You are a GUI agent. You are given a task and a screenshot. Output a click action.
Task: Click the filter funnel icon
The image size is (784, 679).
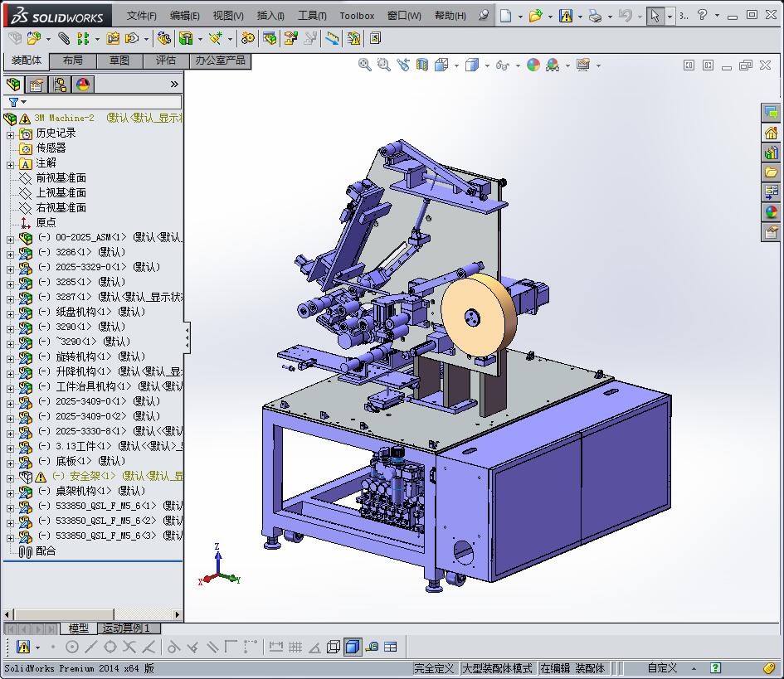point(13,102)
